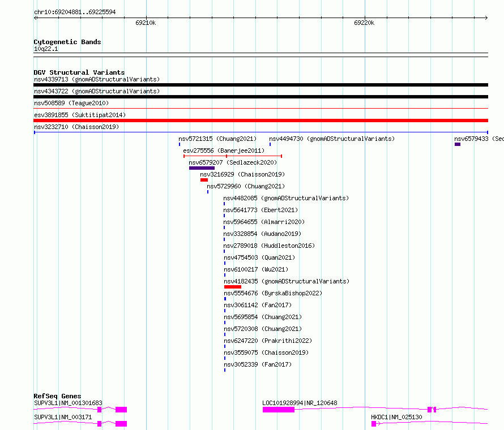Open nsv6100217 (Wu2021) label
The width and height of the screenshot is (504, 430).
coord(256,269)
